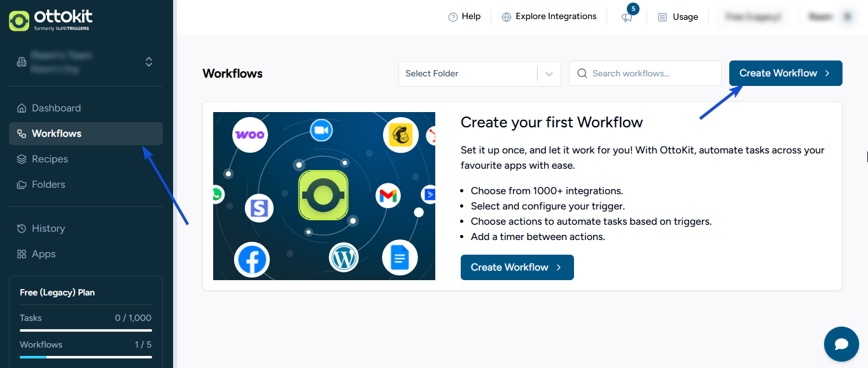Image resolution: width=868 pixels, height=368 pixels.
Task: Click the Google Docs icon in illustration
Action: click(x=400, y=258)
